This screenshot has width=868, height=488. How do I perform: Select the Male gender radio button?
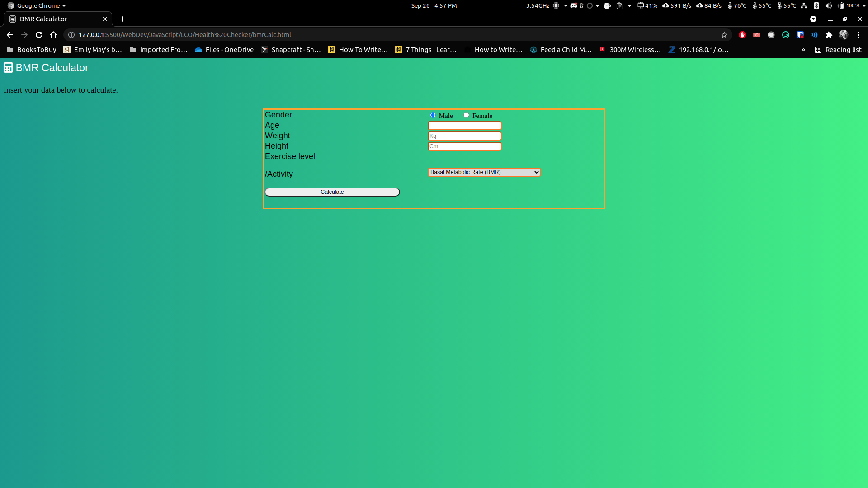(x=433, y=115)
